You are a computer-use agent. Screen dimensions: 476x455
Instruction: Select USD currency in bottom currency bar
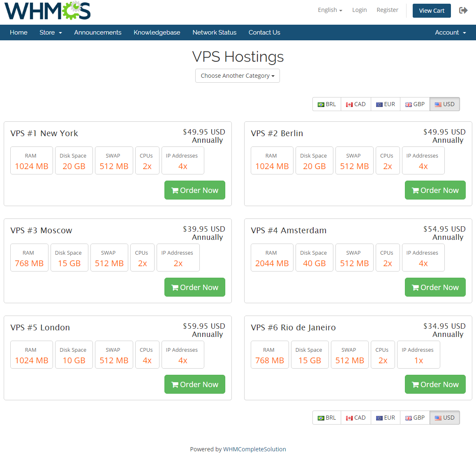pos(444,418)
